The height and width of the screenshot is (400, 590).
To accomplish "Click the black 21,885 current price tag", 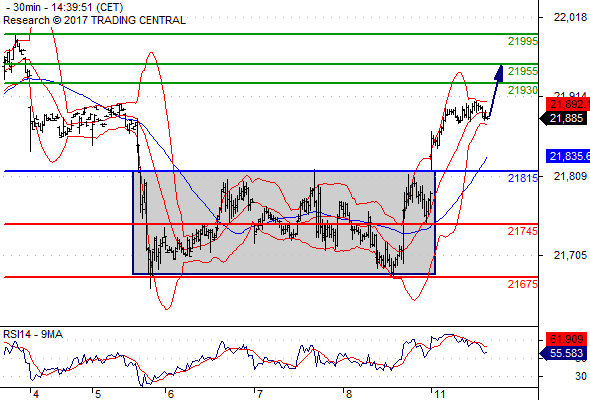I will coord(563,119).
